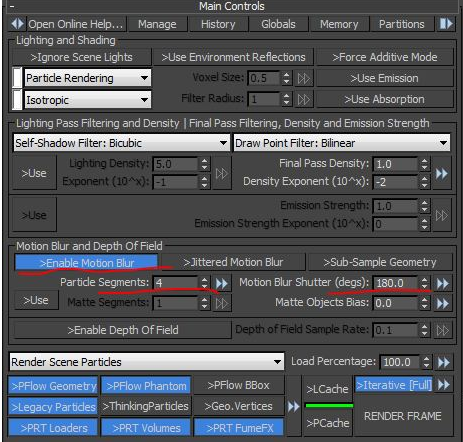
Task: Click the Load Percentage value field
Action: (x=400, y=362)
